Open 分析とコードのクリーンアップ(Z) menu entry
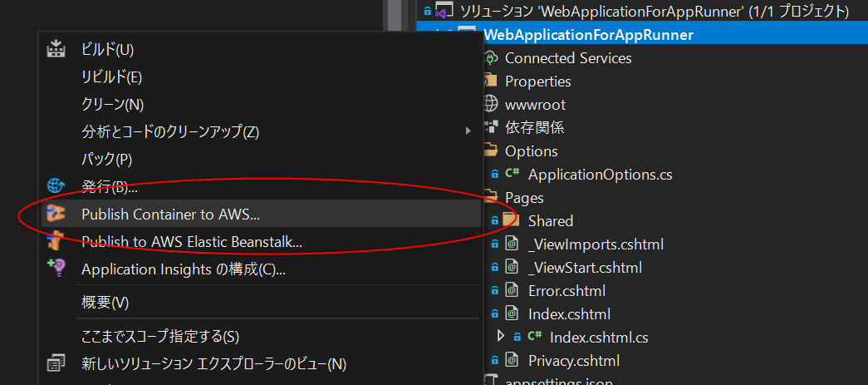 [261, 132]
